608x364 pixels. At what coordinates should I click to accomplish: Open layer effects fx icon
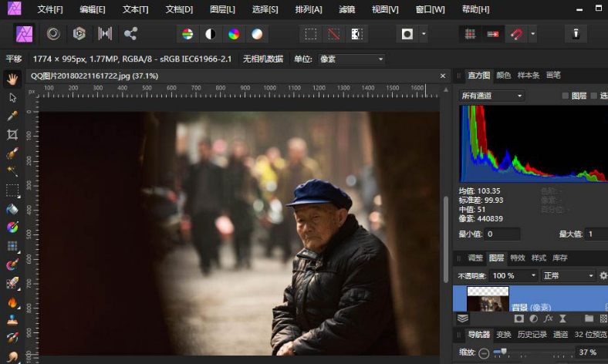coord(548,318)
